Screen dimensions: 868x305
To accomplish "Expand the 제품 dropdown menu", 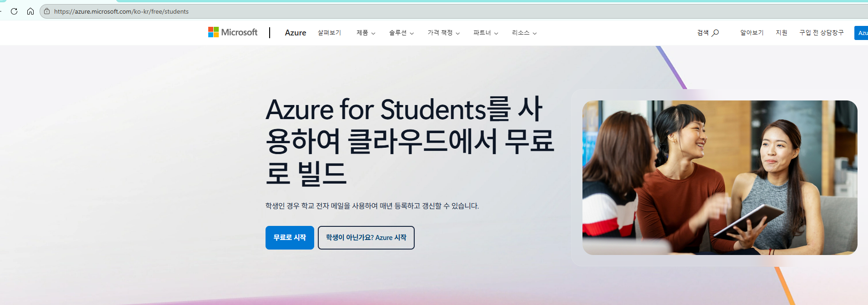I will click(x=366, y=33).
